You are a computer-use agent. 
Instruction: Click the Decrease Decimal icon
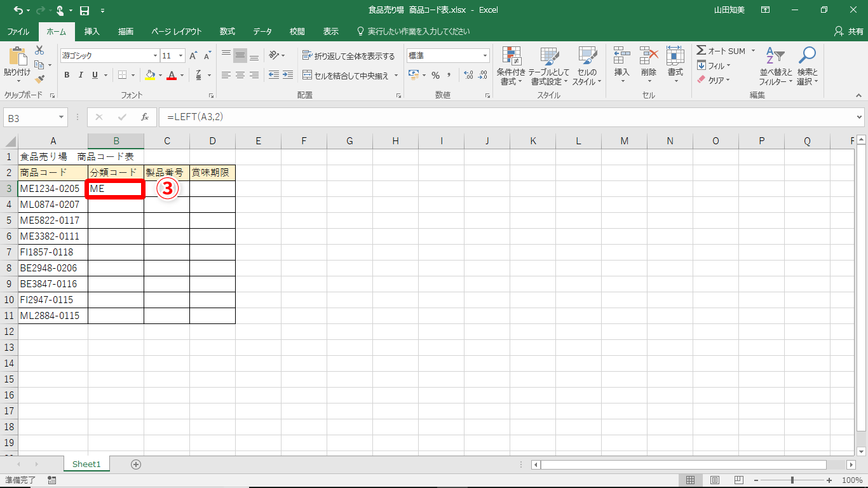click(x=483, y=75)
